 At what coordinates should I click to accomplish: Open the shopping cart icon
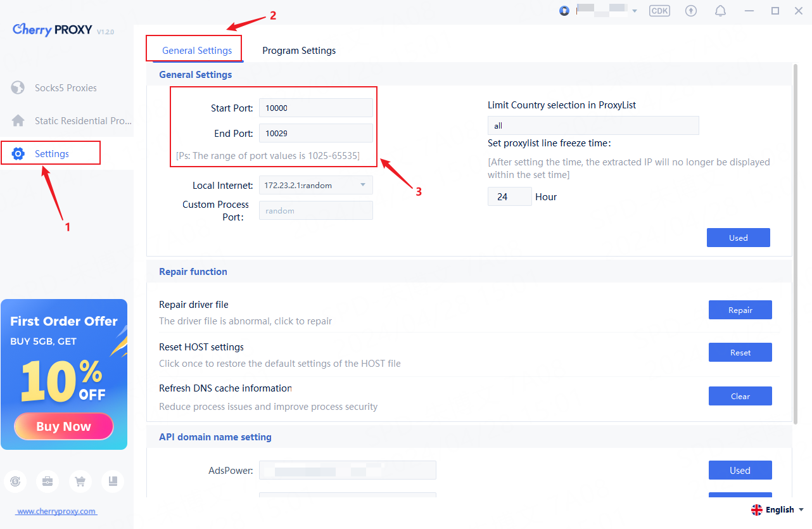80,481
